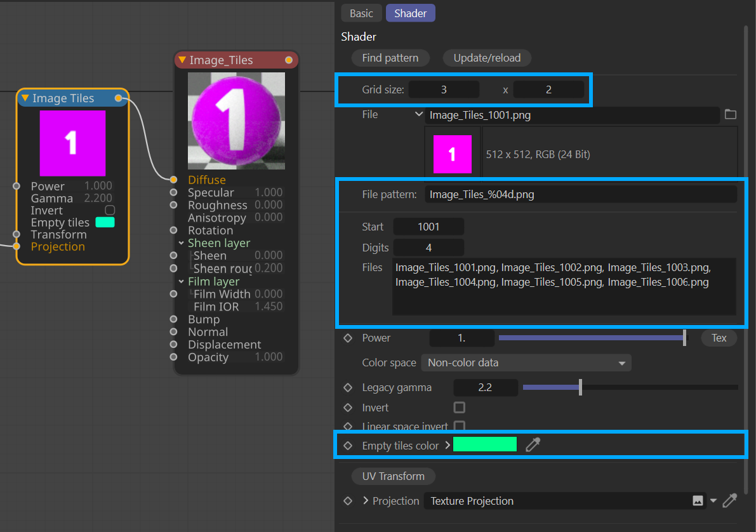
Task: Open the green Empty tiles color swatch
Action: click(x=484, y=444)
